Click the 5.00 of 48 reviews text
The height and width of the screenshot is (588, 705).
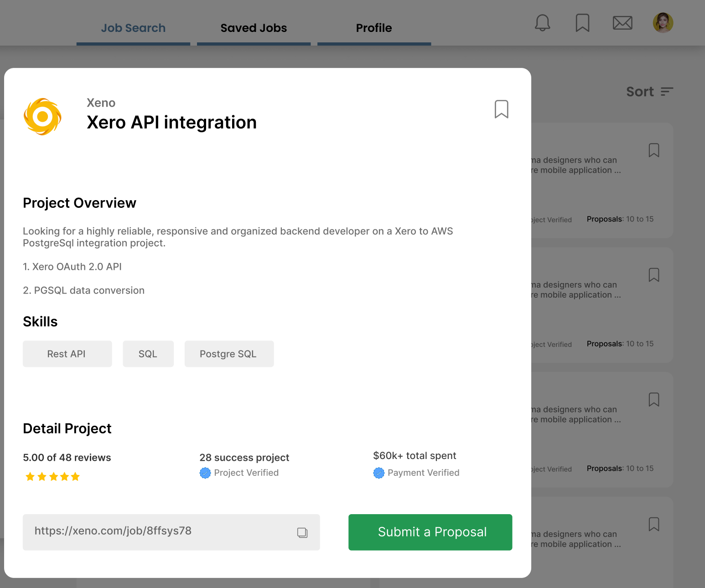[x=67, y=458]
